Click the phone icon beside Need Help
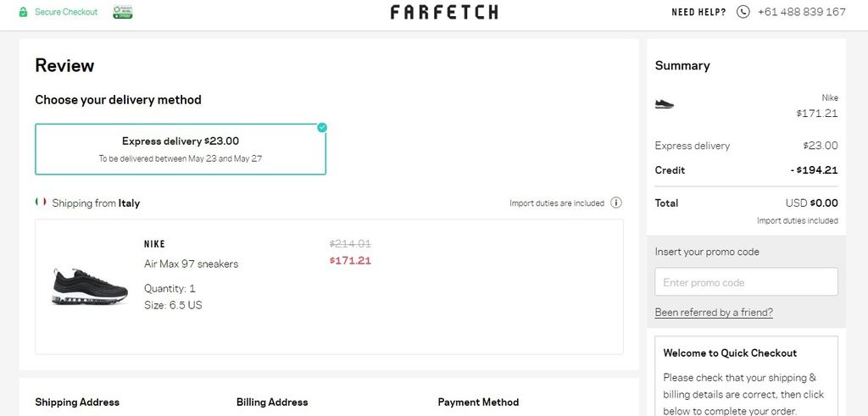Screen dimensions: 868x416 [743, 12]
